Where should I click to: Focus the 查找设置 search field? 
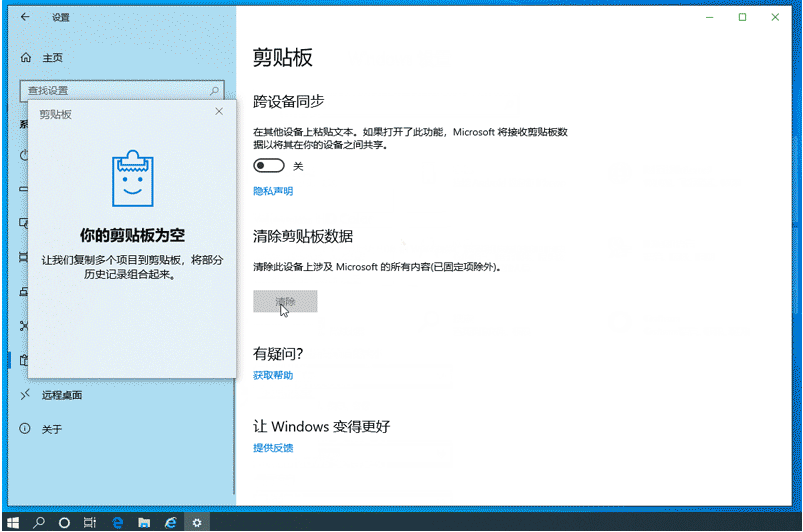122,91
